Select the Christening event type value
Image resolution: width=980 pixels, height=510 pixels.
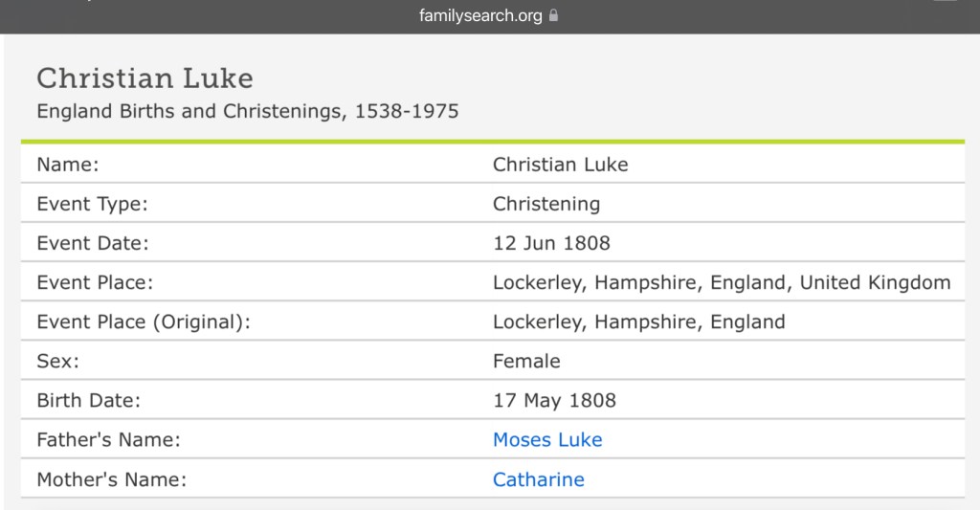click(x=546, y=203)
